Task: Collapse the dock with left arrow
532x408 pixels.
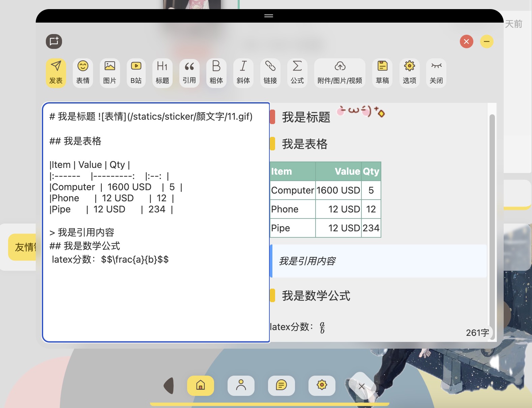Action: coord(169,385)
